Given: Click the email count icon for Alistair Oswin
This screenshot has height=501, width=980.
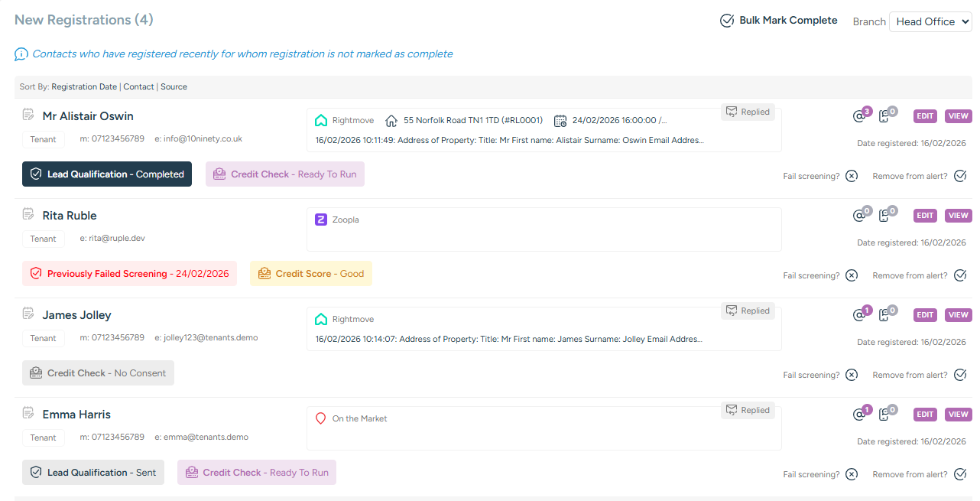Looking at the screenshot, I should (860, 116).
